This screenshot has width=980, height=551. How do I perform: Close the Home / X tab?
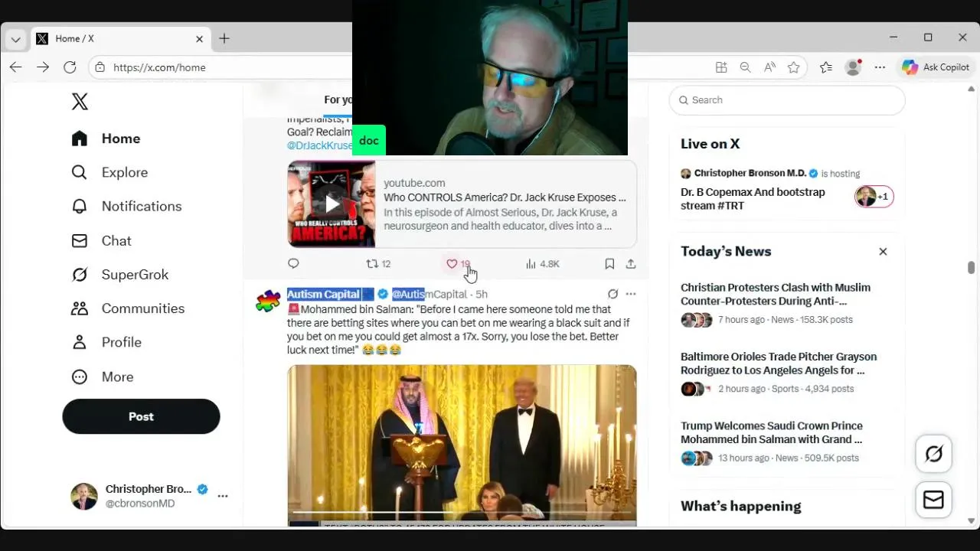click(200, 38)
